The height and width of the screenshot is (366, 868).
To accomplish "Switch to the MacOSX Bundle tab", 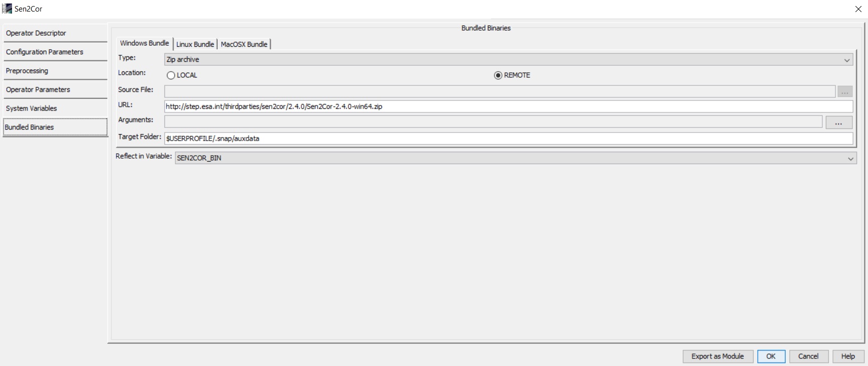I will point(244,44).
